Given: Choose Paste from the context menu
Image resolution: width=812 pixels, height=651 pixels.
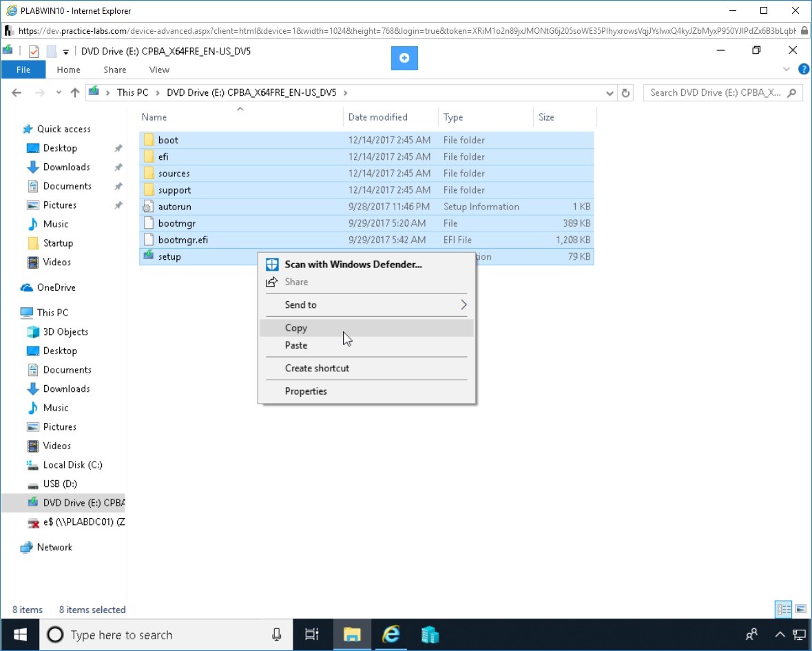Looking at the screenshot, I should click(x=366, y=345).
